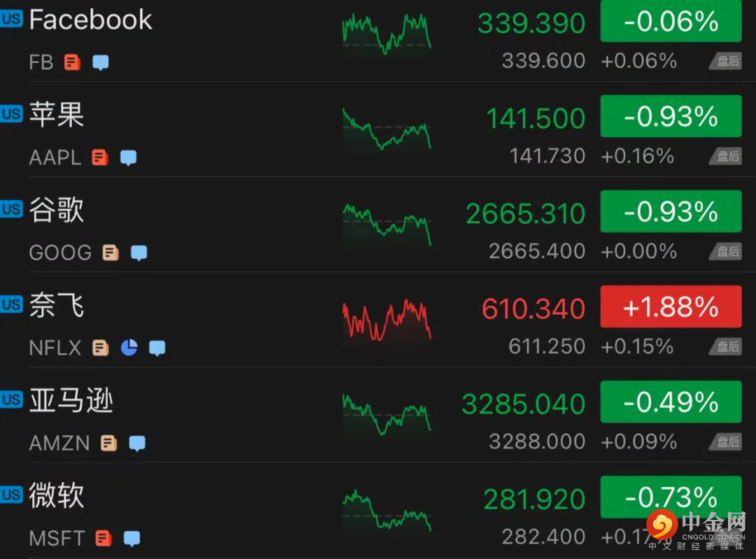756x559 pixels.
Task: Tap Apple's 盘后 after-hours tag
Action: [725, 157]
